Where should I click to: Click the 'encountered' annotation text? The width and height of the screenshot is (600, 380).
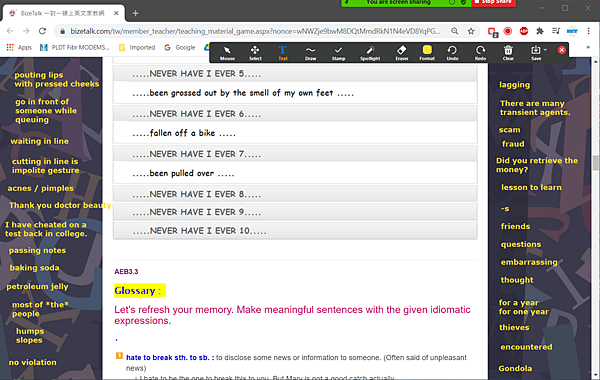[526, 347]
